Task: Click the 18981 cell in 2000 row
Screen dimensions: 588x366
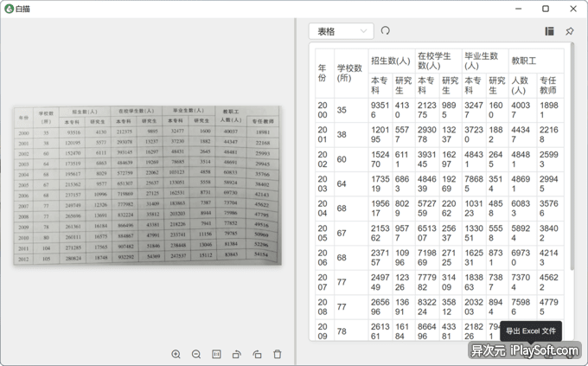Action: (x=550, y=111)
